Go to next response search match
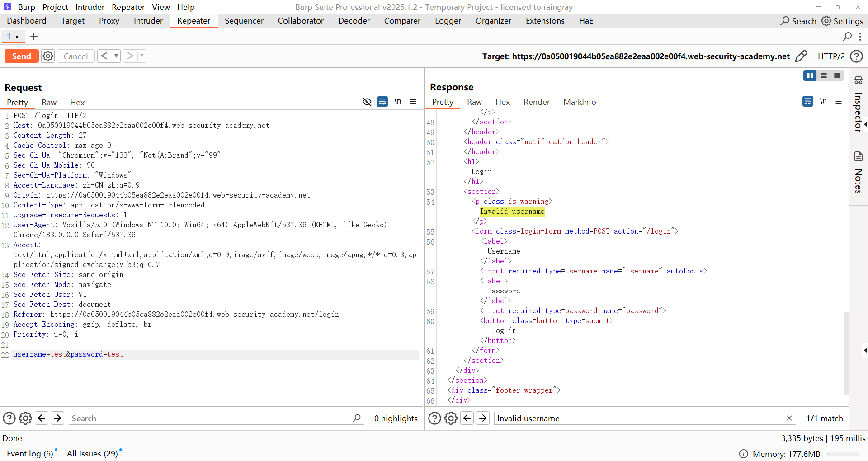Screen dimensions: 868x461 pos(483,419)
